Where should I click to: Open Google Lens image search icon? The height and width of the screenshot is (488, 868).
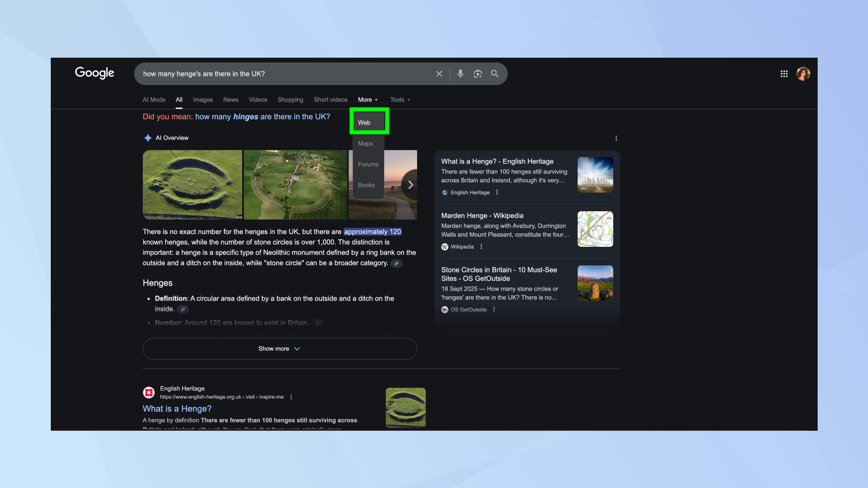tap(477, 74)
